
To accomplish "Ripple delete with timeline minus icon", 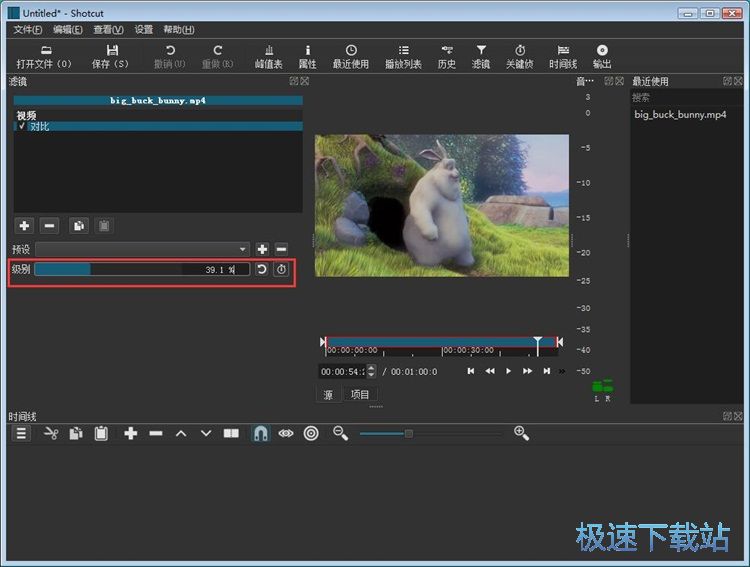I will point(155,434).
